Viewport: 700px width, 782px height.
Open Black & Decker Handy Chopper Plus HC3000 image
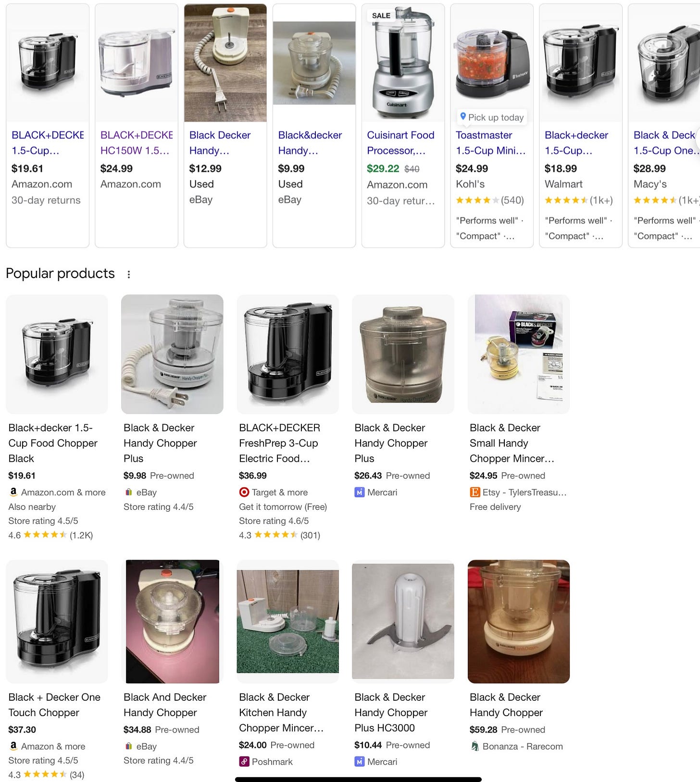pyautogui.click(x=403, y=621)
